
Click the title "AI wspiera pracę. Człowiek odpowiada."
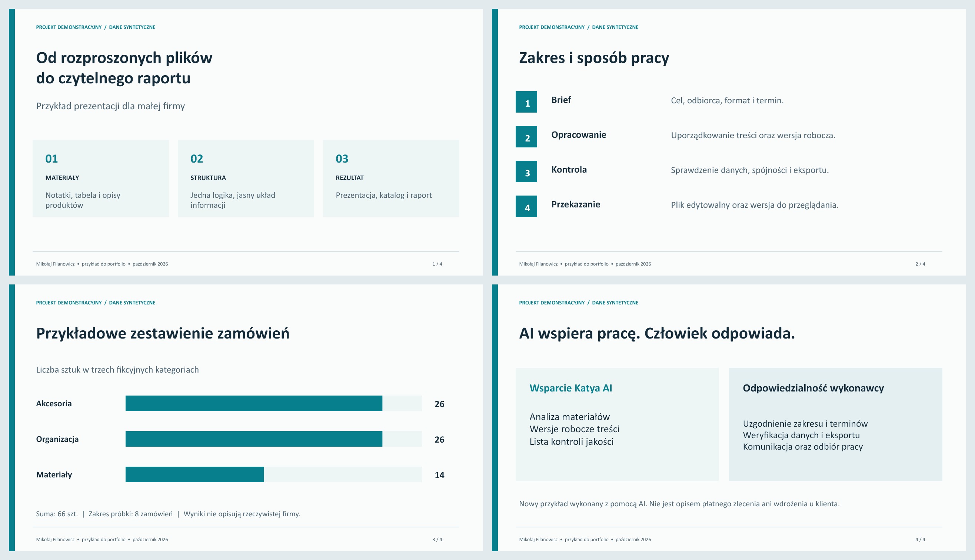[x=656, y=333]
